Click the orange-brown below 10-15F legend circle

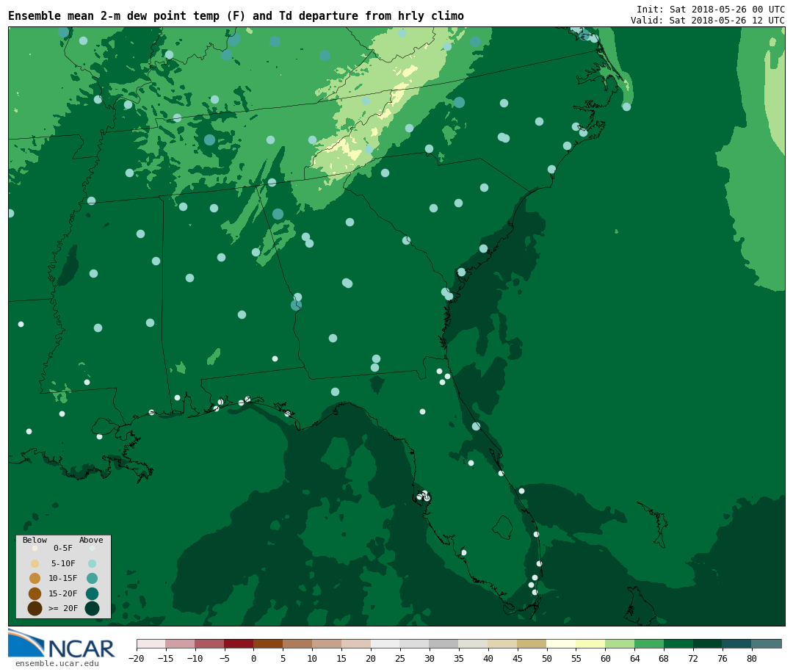click(x=35, y=578)
